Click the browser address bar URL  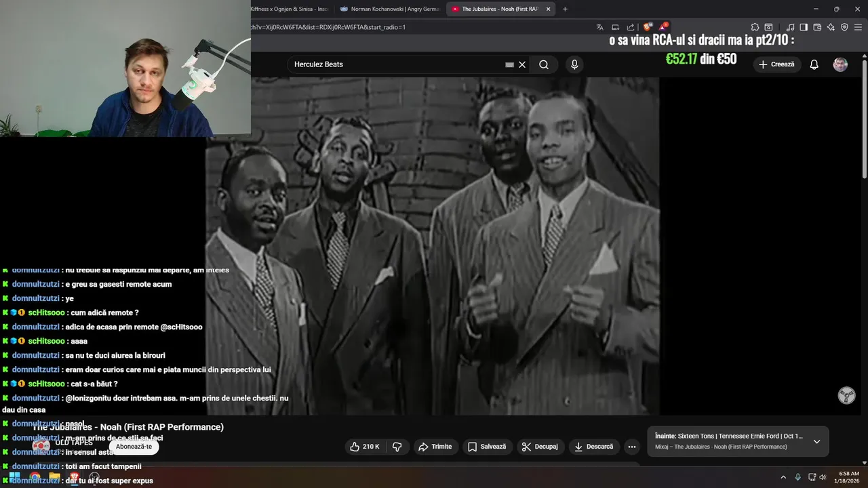329,27
